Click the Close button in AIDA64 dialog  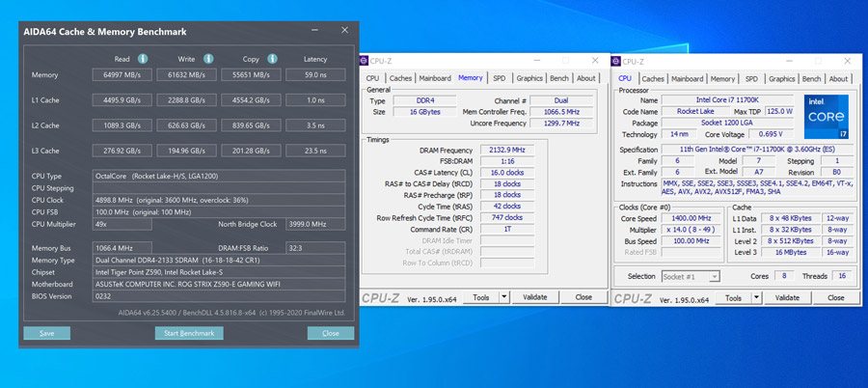(331, 333)
